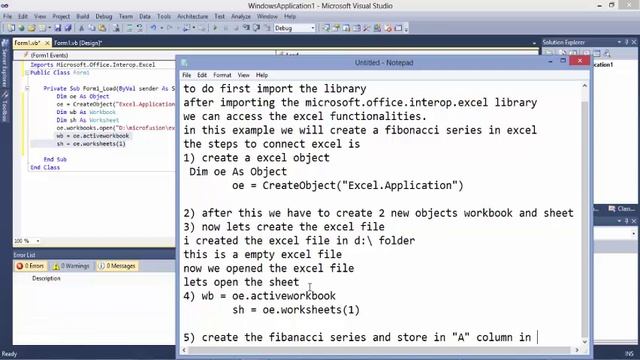Click the Save icon in Visual Studio toolbar
This screenshot has height=360, width=640.
coord(58,28)
